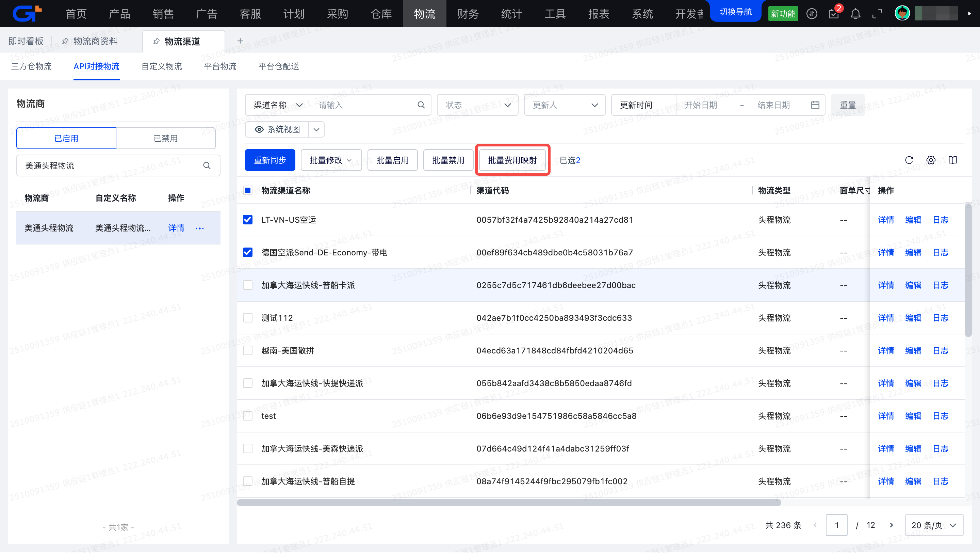980x553 pixels.
Task: Click the column layout book icon
Action: click(953, 160)
